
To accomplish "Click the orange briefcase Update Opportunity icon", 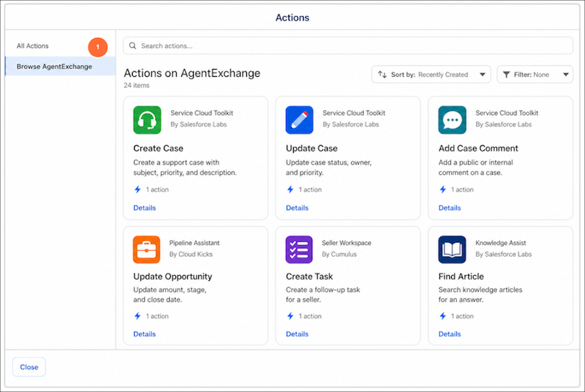I will point(147,250).
